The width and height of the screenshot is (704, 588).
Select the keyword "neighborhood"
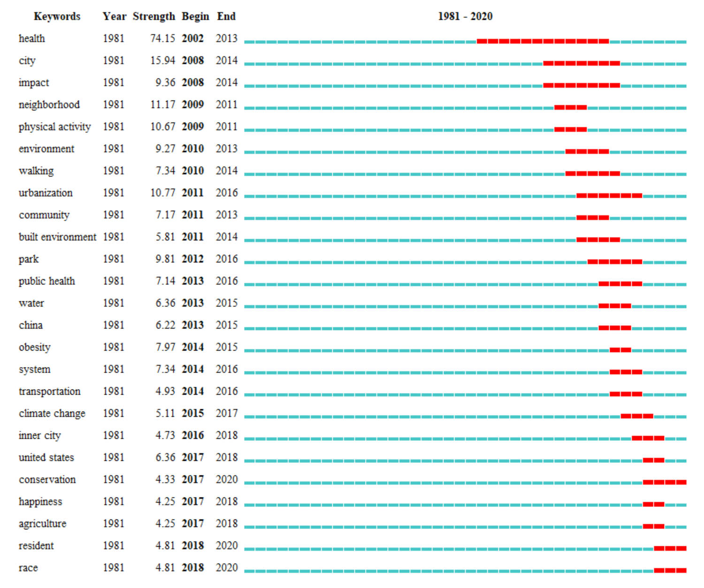coord(49,105)
